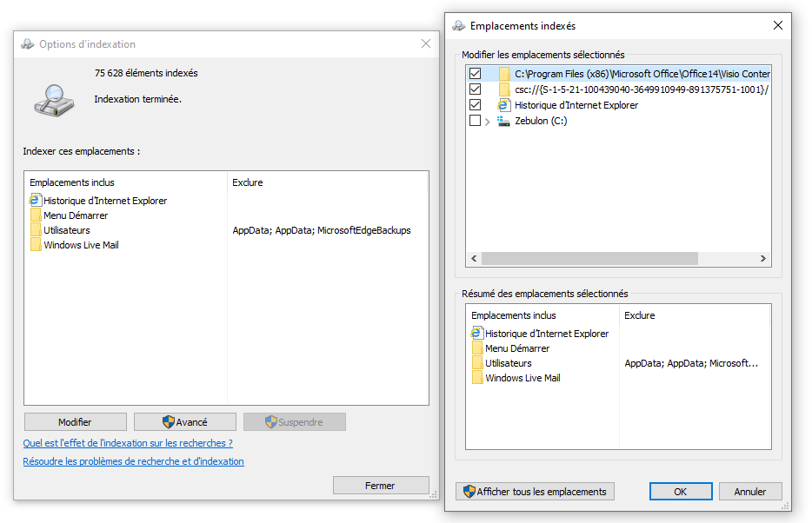Click the Exclure column header in left dialog
The width and height of the screenshot is (812, 523).
coord(248,182)
